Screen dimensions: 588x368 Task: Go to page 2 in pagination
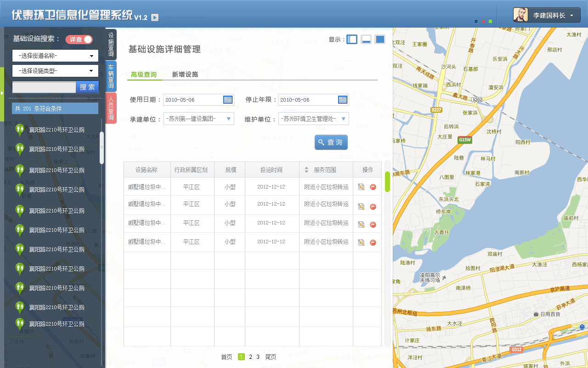click(250, 357)
